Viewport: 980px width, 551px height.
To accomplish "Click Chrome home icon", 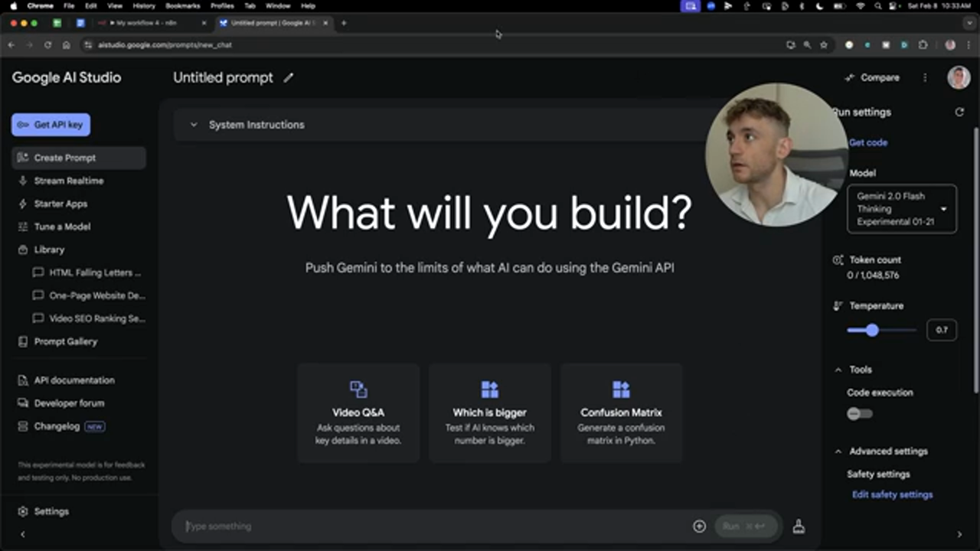I will [66, 45].
